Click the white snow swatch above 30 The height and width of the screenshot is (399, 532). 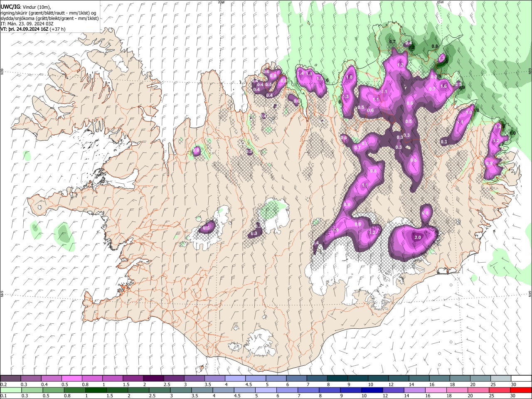(521, 378)
